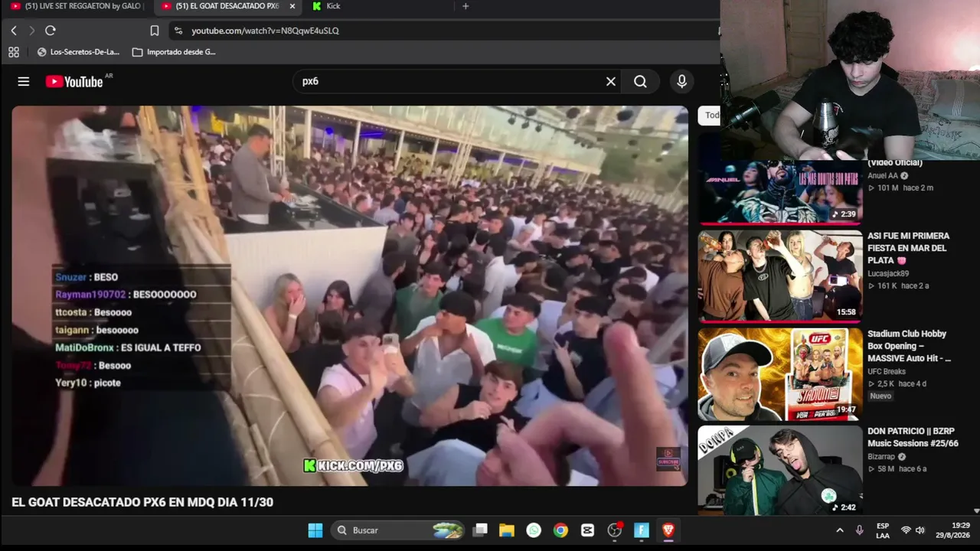The image size is (980, 551).
Task: Open the clock showing 19:29
Action: click(x=953, y=530)
